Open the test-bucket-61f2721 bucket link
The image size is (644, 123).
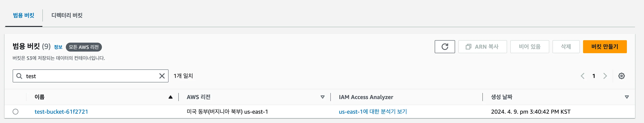coord(61,112)
